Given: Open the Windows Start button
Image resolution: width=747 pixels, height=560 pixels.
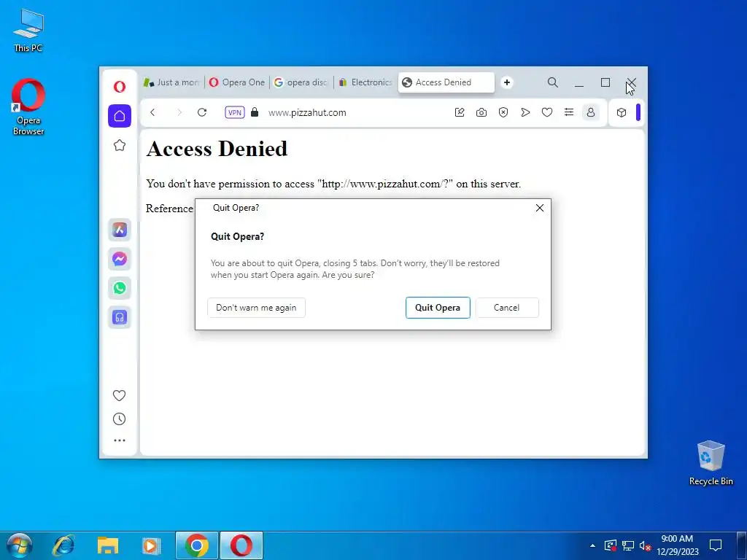Looking at the screenshot, I should coord(19,545).
